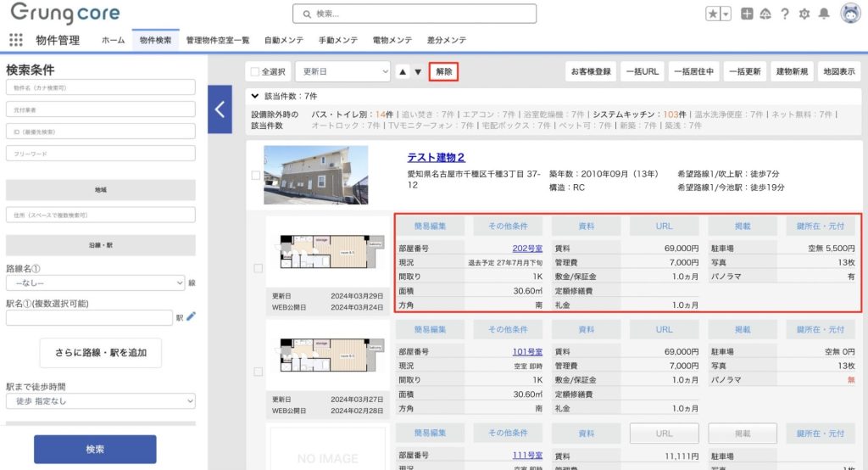Open the テスト建物２ link
The width and height of the screenshot is (868, 470).
tap(436, 158)
